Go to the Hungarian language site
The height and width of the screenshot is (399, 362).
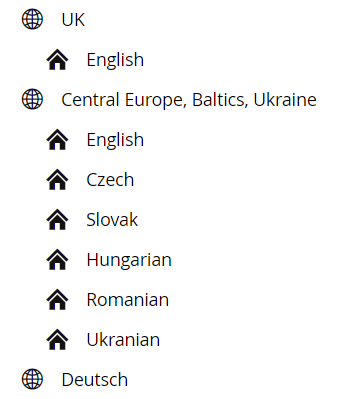coord(129,260)
